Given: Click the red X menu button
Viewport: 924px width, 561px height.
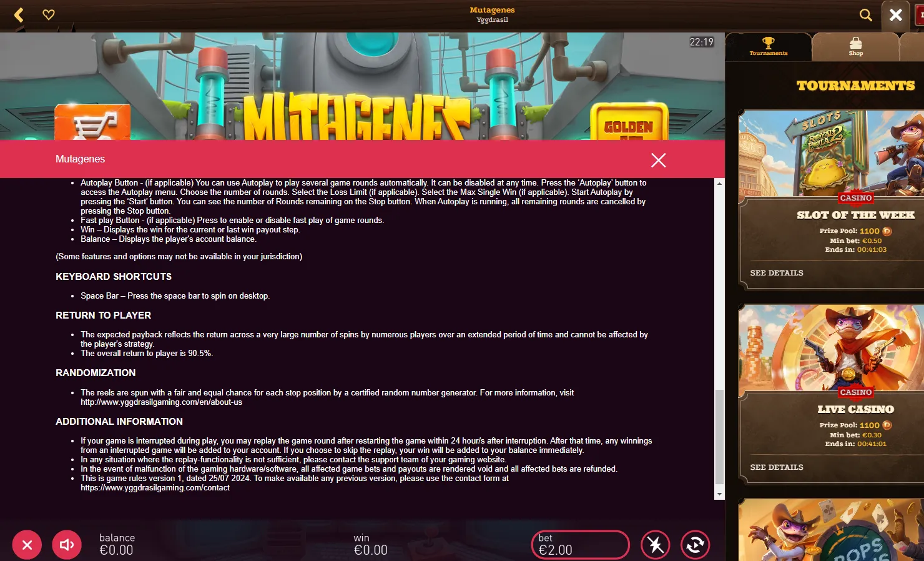Looking at the screenshot, I should pyautogui.click(x=27, y=545).
